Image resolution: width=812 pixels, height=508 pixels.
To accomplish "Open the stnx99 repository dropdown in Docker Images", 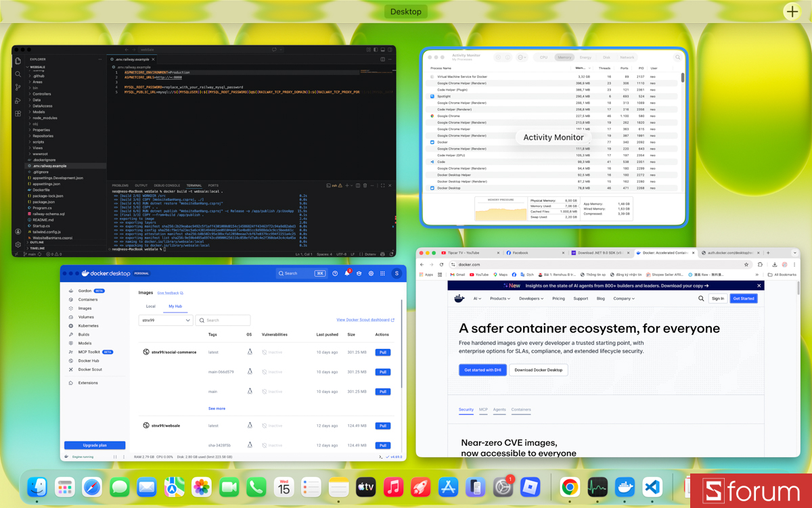I will [x=166, y=320].
